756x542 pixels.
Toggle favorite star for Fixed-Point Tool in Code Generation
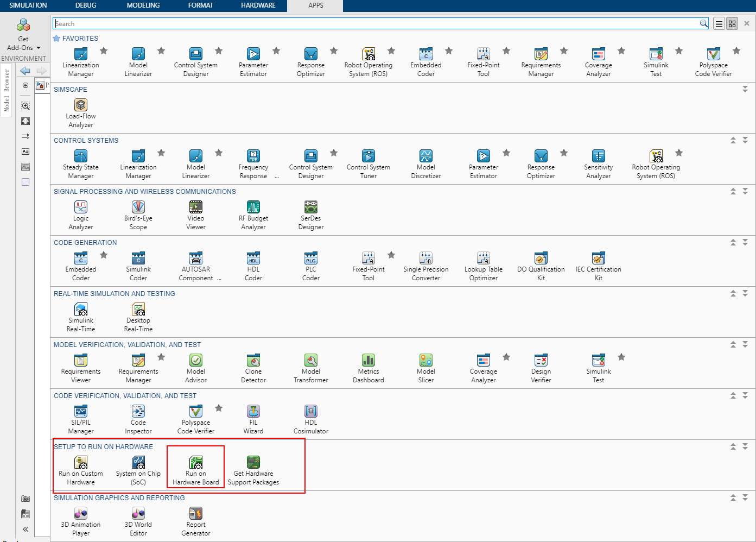pyautogui.click(x=391, y=255)
